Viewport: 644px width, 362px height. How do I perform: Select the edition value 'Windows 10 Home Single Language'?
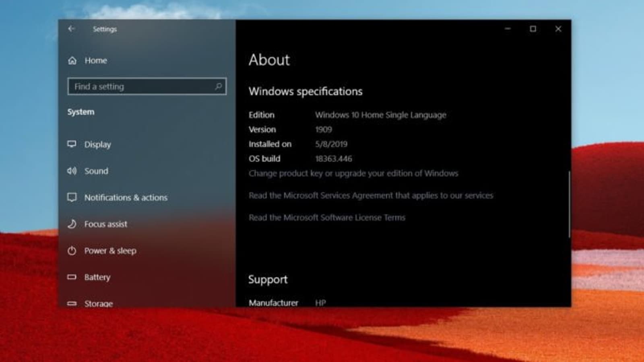point(381,115)
